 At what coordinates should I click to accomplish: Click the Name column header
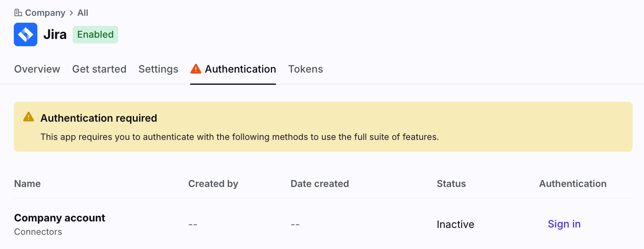(27, 184)
